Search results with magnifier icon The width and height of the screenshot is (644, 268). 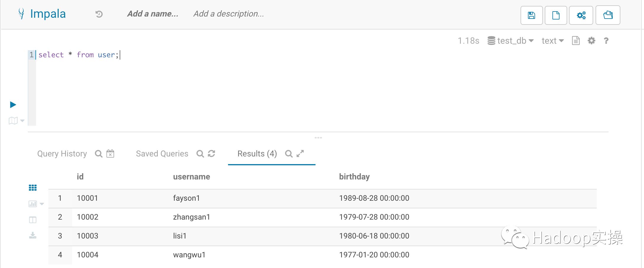coord(289,154)
